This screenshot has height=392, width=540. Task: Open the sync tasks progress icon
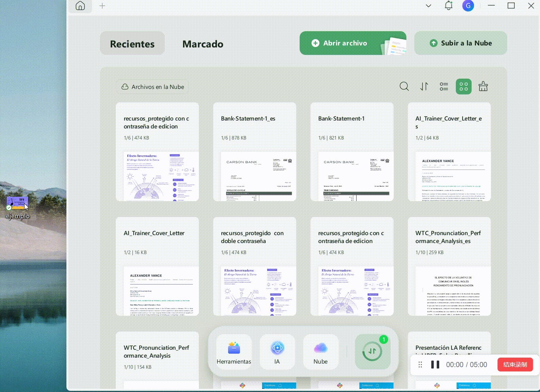click(372, 351)
